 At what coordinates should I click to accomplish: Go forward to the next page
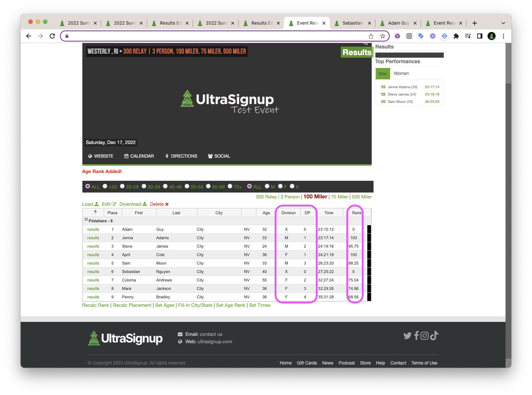40,36
